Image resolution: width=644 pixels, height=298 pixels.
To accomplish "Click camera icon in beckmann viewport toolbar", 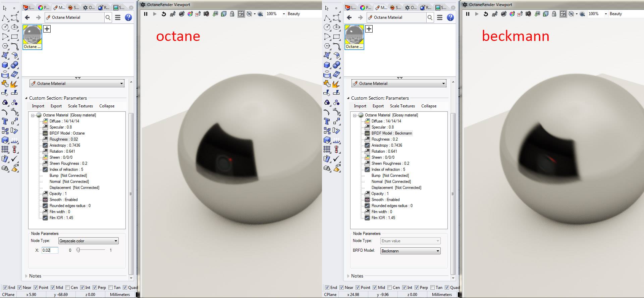I will (528, 14).
